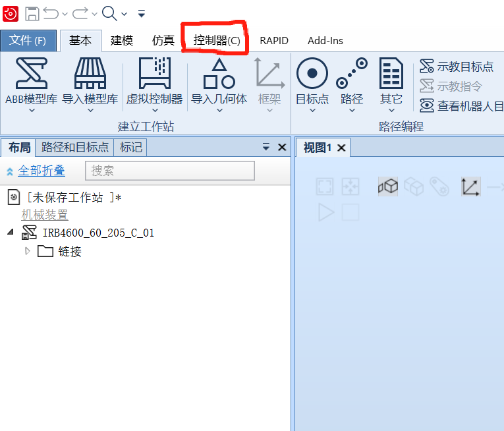Open the ABB模型库 robot library
504x431 pixels.
(32, 73)
